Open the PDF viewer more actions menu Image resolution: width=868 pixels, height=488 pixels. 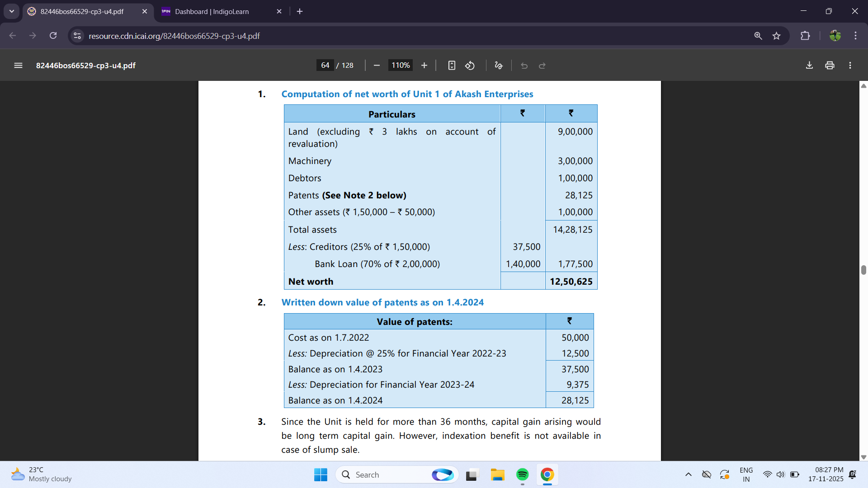[850, 66]
